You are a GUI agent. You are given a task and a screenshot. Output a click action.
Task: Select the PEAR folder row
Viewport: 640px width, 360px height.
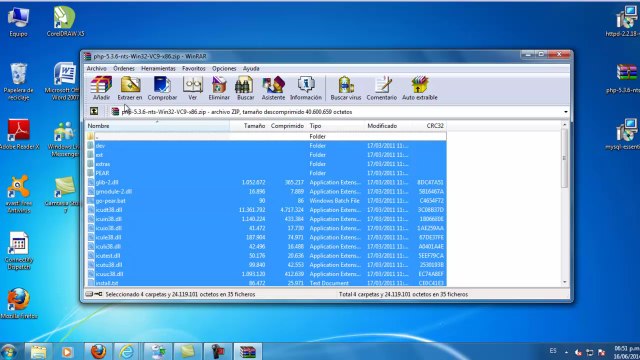pyautogui.click(x=266, y=173)
